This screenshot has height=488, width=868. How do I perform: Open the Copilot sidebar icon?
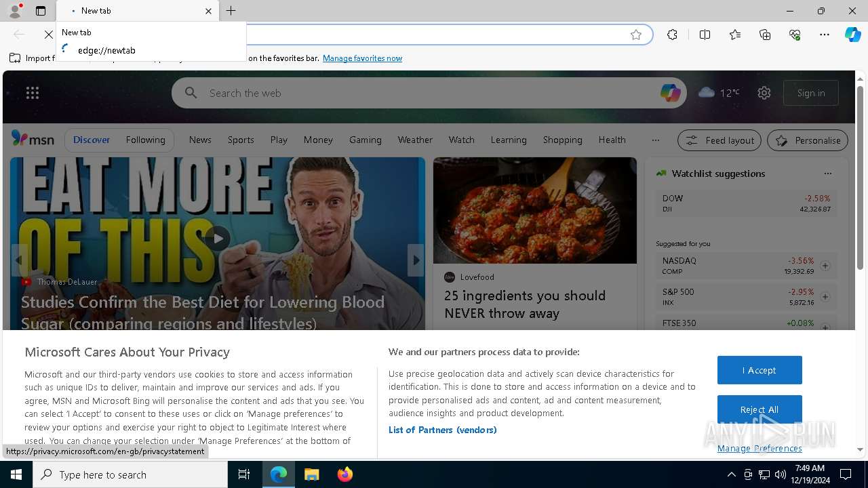tap(853, 35)
